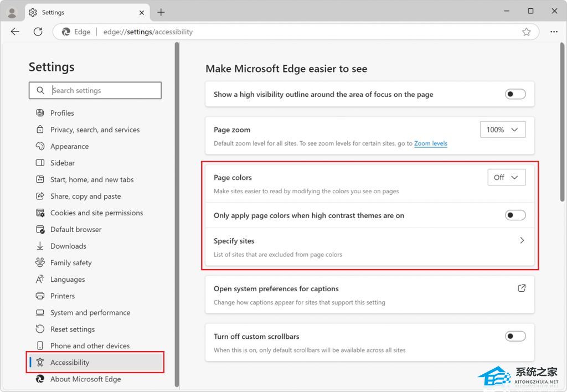Open the Page colors Off dropdown

[x=507, y=177]
